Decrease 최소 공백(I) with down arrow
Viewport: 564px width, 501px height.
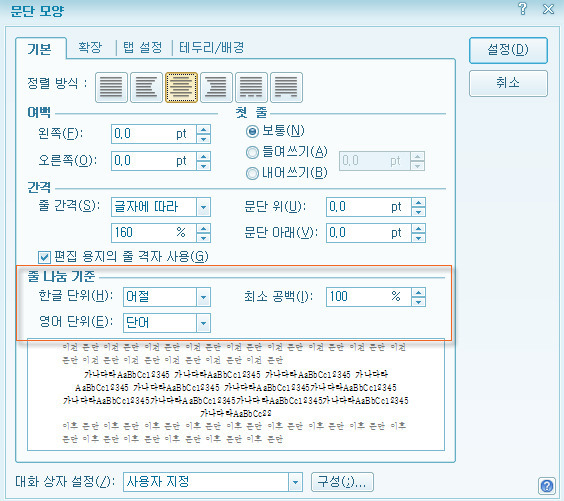pyautogui.click(x=418, y=302)
